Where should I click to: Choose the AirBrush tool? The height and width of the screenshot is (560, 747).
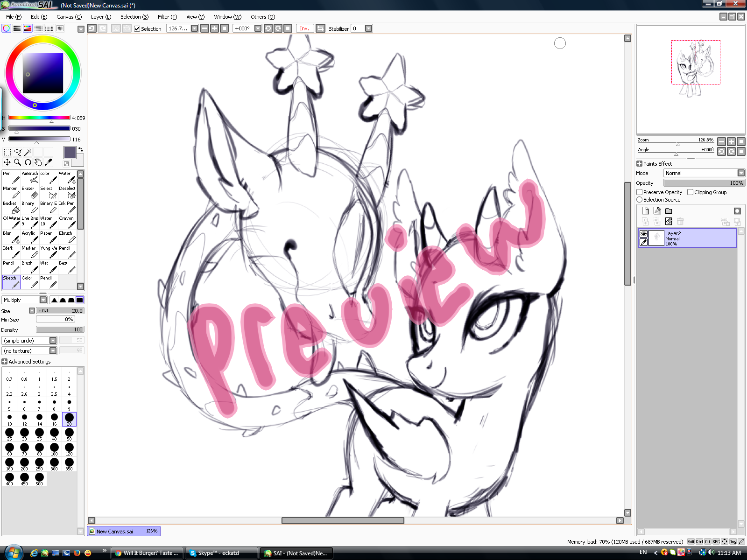[x=30, y=177]
